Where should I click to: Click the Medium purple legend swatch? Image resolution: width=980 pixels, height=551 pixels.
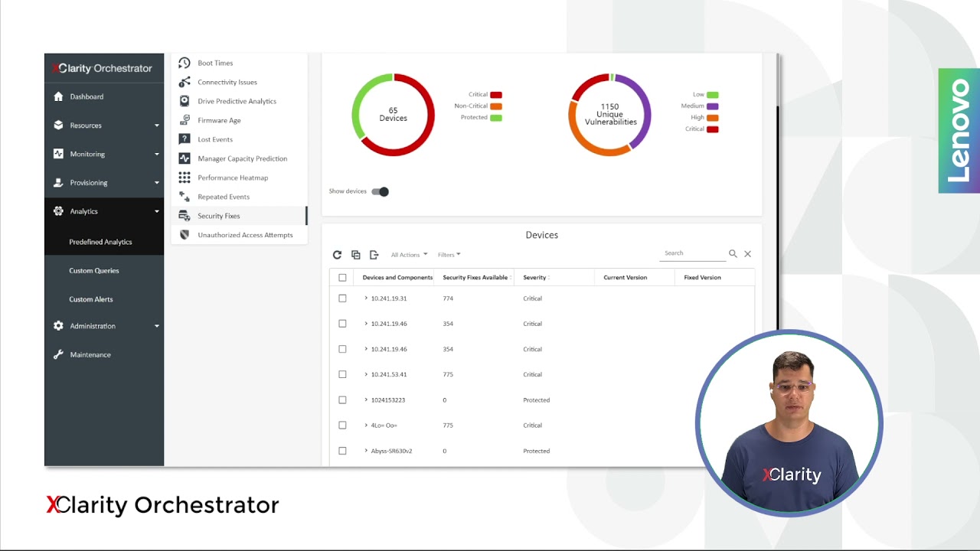(712, 106)
